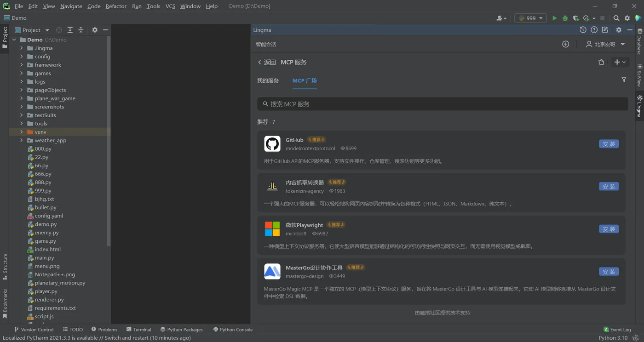Collapse the Demo project root

(14, 40)
